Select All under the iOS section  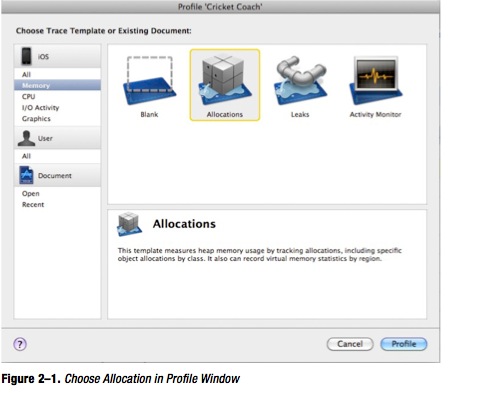coord(57,74)
